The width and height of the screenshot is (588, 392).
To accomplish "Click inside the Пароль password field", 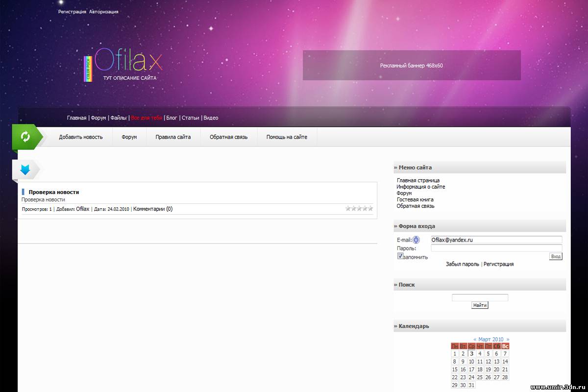I will pos(495,248).
